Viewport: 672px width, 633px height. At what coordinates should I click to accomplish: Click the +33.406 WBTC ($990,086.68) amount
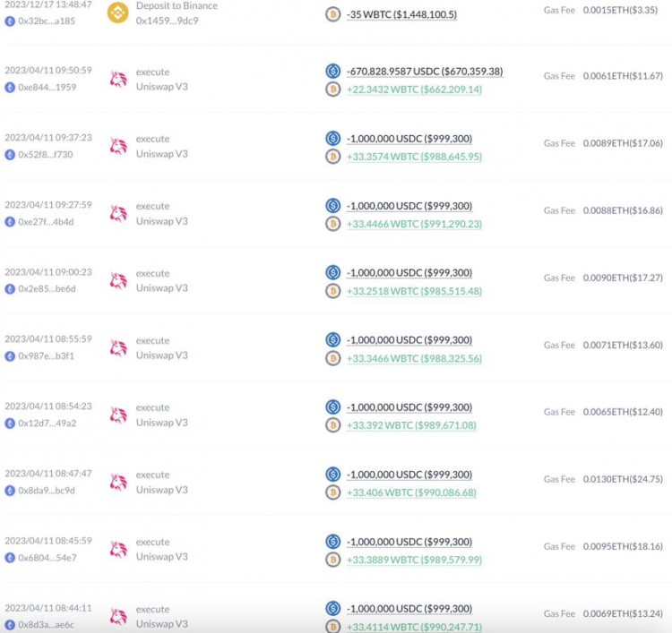click(411, 493)
